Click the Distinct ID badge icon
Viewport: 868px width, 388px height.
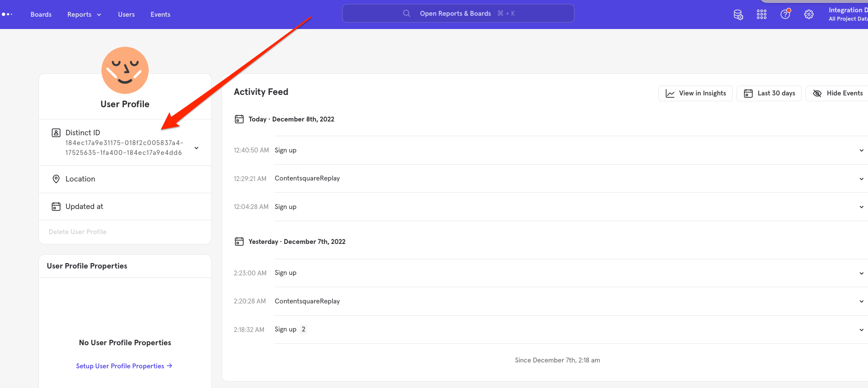pyautogui.click(x=56, y=133)
